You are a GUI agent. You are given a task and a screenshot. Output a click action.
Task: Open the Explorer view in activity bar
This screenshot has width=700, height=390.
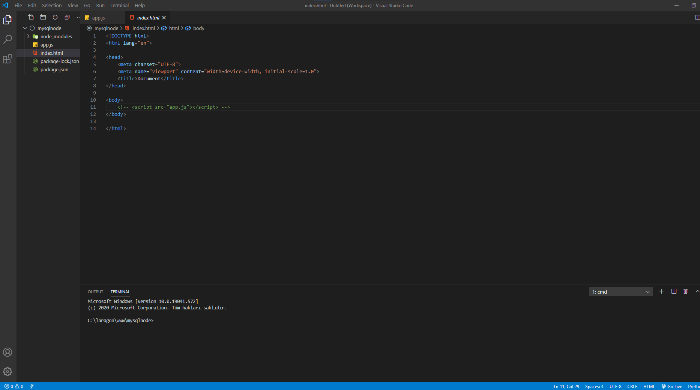(x=8, y=20)
